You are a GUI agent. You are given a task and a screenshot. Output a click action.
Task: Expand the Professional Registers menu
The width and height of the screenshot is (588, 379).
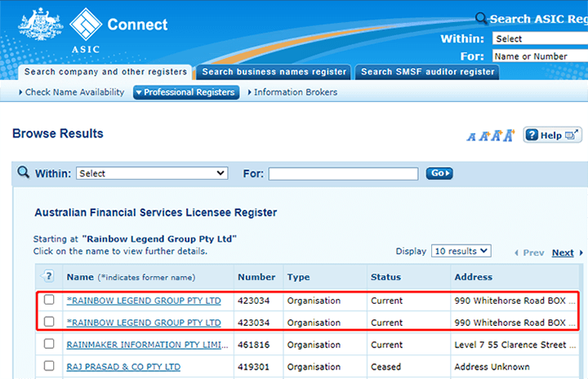point(185,92)
